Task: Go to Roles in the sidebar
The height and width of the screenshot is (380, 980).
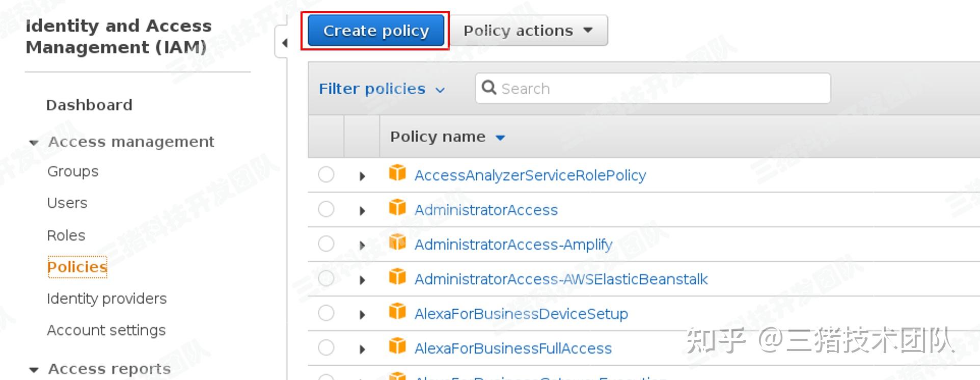Action: point(66,235)
